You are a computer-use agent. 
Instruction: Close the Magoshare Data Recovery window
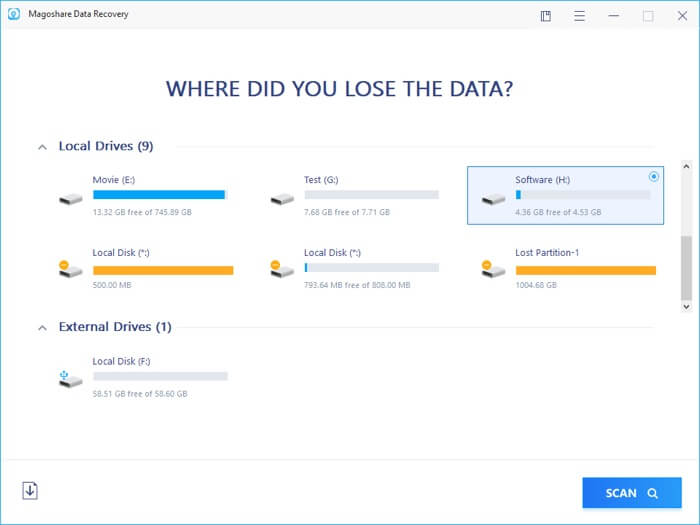tap(682, 16)
